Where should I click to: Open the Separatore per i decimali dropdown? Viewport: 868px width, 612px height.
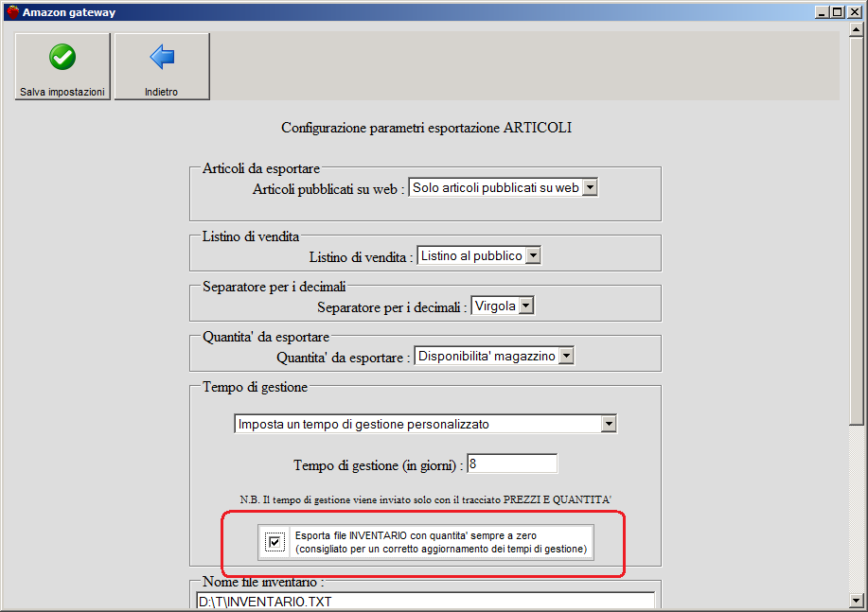click(502, 306)
